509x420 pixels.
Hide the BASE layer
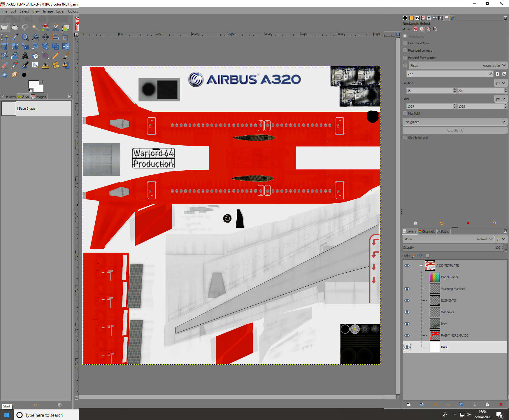click(x=407, y=347)
